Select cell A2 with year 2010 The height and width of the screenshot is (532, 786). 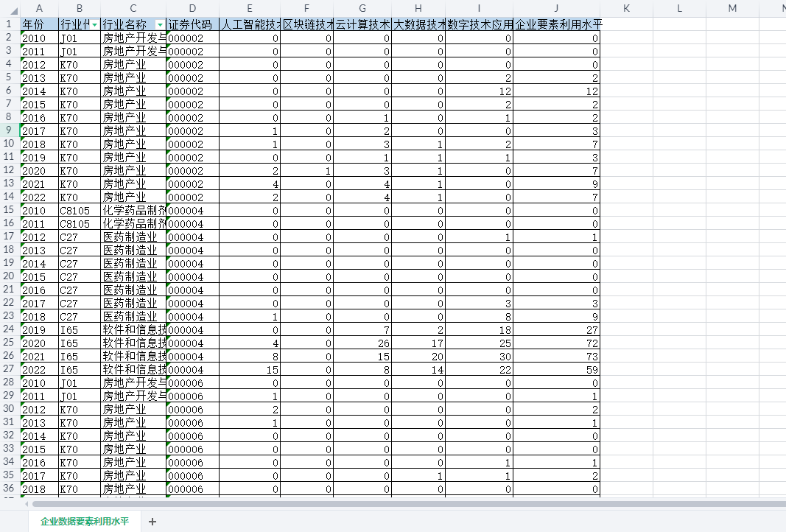(x=39, y=38)
